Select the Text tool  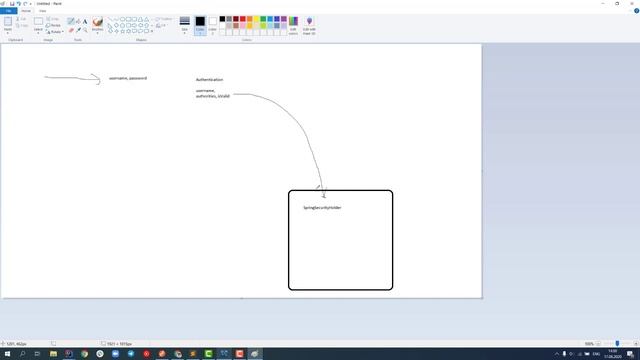(x=85, y=21)
